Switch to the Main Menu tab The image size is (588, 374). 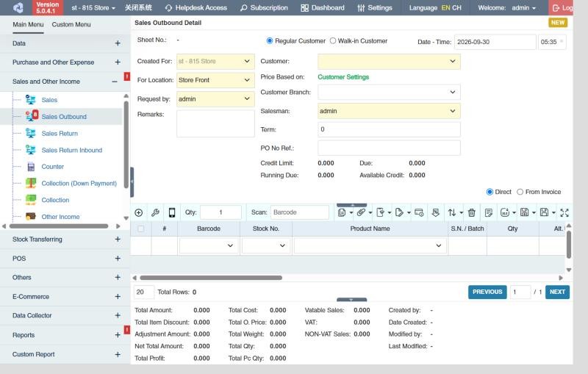(28, 25)
